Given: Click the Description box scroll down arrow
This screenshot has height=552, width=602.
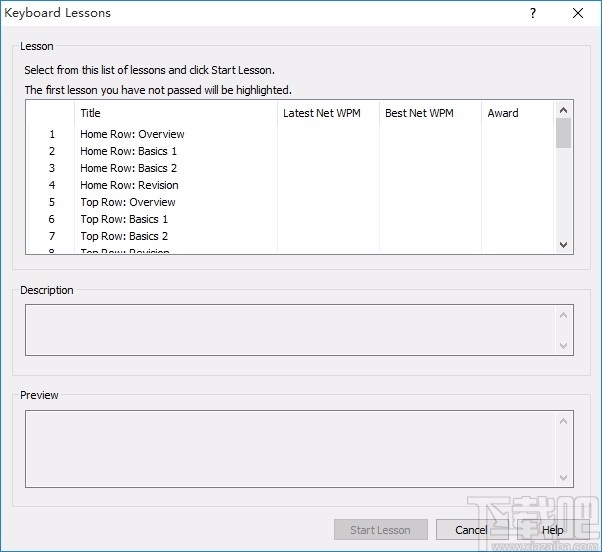Looking at the screenshot, I should click(563, 345).
